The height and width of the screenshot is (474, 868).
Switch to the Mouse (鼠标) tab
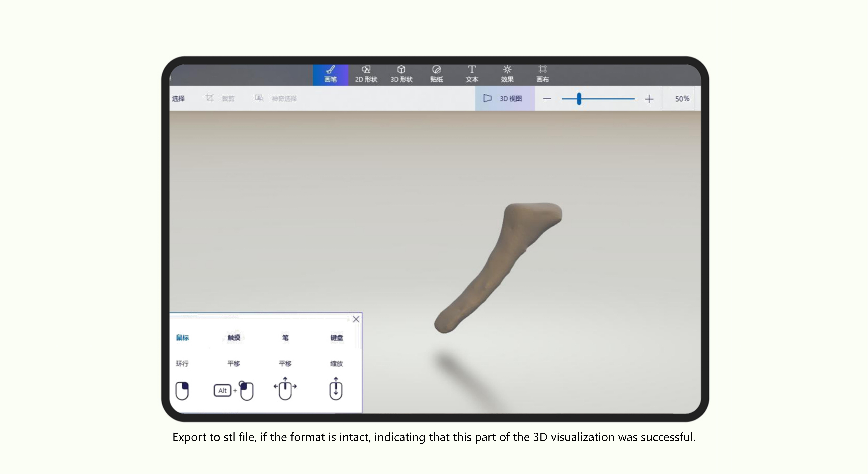pos(182,338)
